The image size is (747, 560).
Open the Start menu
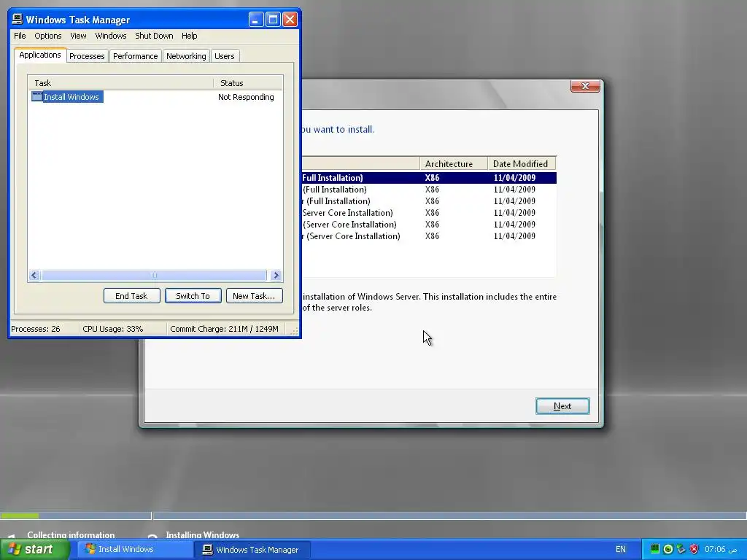click(x=35, y=549)
